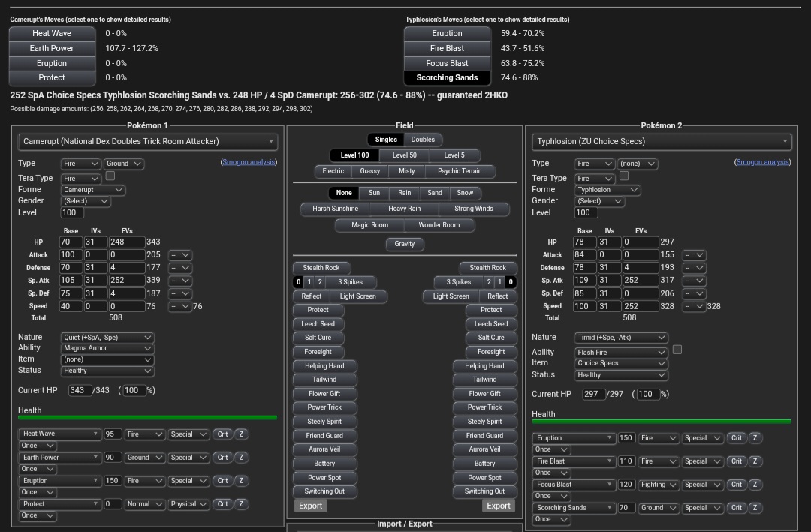This screenshot has height=532, width=811.
Task: Edit Typhlosion's Sp. Atk EVs field
Action: pyautogui.click(x=641, y=280)
